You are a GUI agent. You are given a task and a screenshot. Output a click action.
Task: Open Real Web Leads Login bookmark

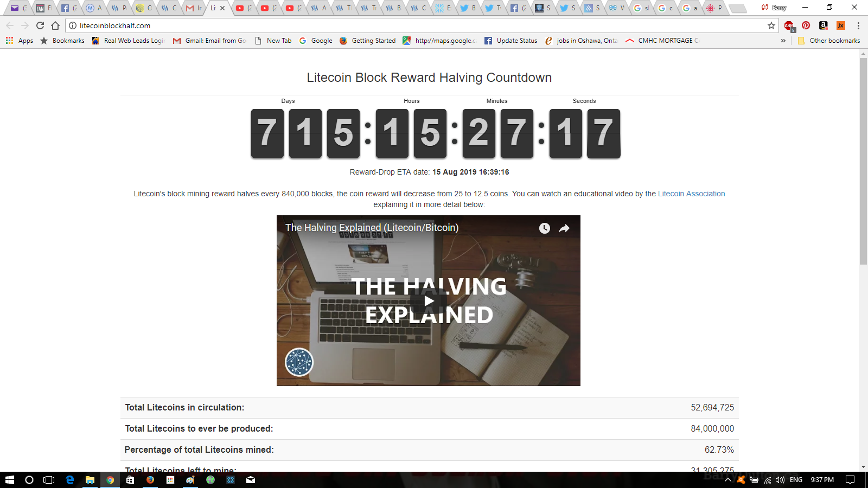click(x=128, y=41)
